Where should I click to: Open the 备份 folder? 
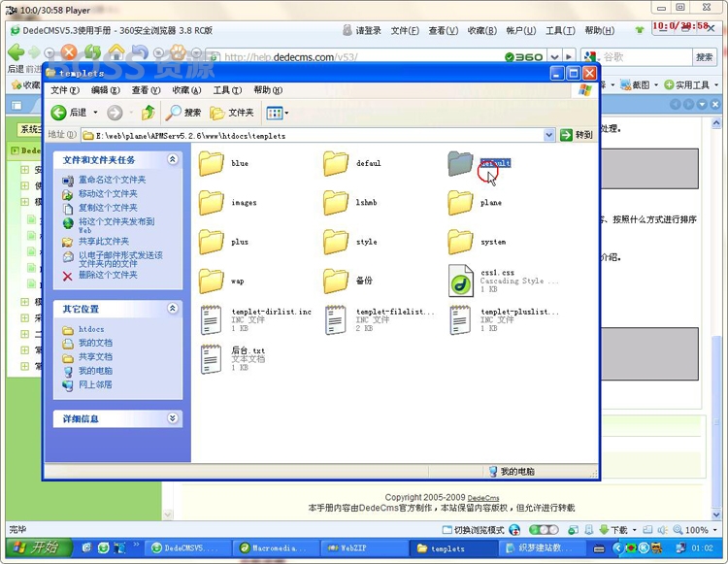pos(336,281)
